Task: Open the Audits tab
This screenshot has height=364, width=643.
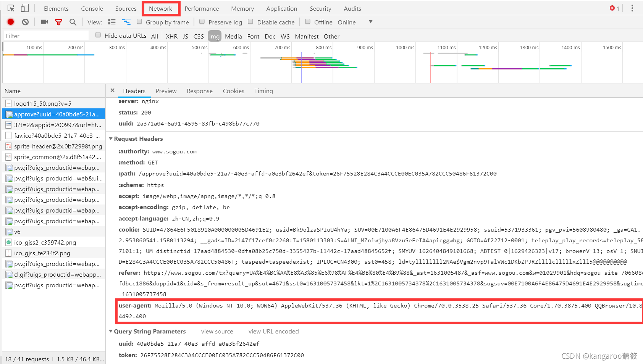Action: [352, 8]
